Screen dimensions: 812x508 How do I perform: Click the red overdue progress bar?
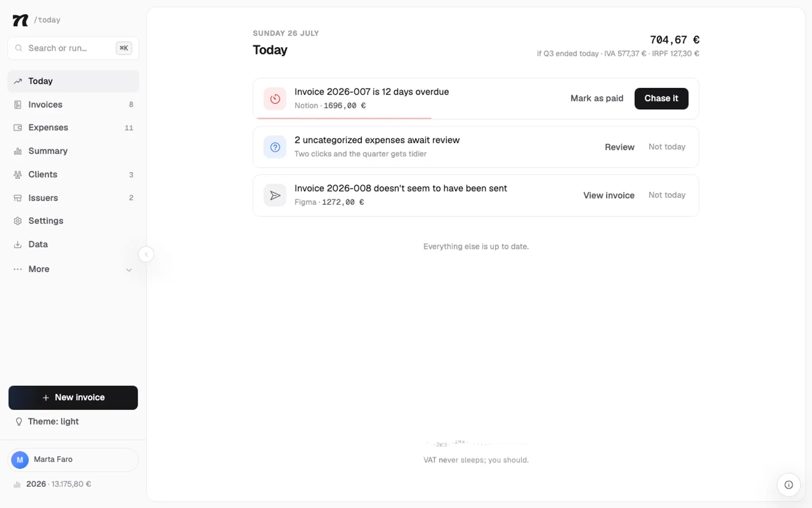344,118
